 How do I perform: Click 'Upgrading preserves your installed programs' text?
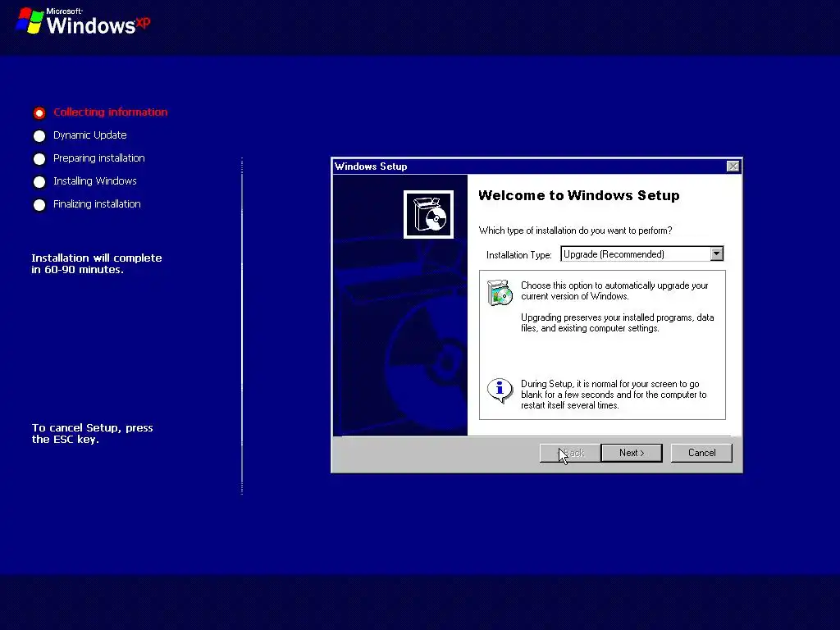pyautogui.click(x=617, y=323)
